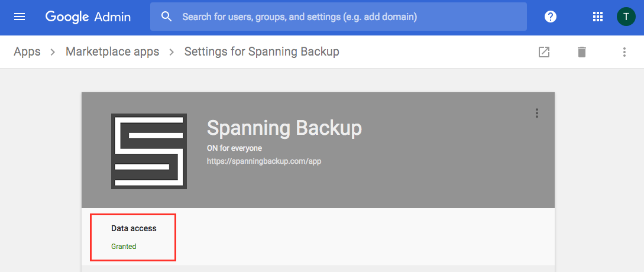Select the Settings for Spanning Backup breadcrumb
This screenshot has height=272, width=644.
click(261, 52)
